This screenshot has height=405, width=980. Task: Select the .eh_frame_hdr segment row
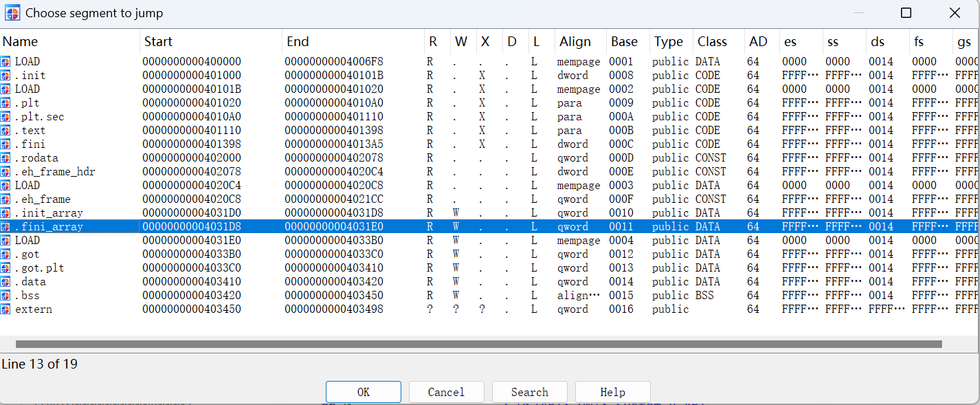coord(55,172)
